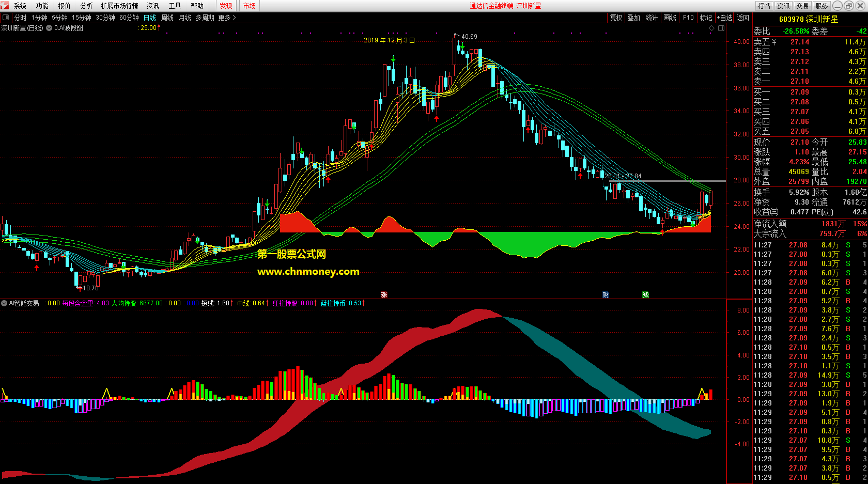The height and width of the screenshot is (484, 868).
Task: Minimize the Tongdaxin window
Action: (838, 6)
